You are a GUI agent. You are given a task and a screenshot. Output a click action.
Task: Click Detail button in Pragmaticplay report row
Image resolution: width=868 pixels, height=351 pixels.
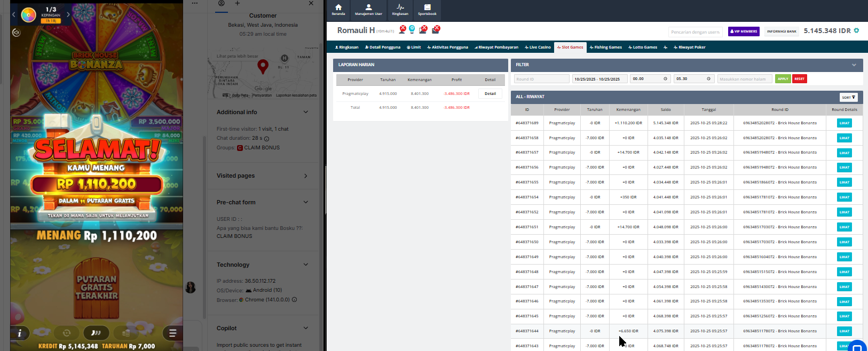click(490, 94)
